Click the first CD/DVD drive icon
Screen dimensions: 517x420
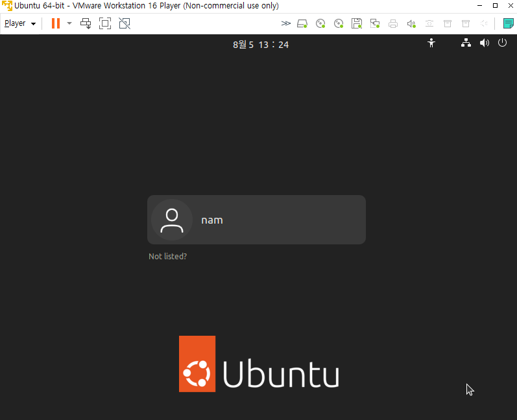point(320,24)
